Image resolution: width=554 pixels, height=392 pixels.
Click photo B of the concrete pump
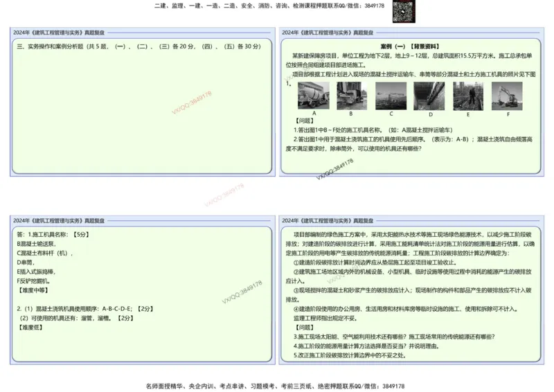tap(352, 96)
